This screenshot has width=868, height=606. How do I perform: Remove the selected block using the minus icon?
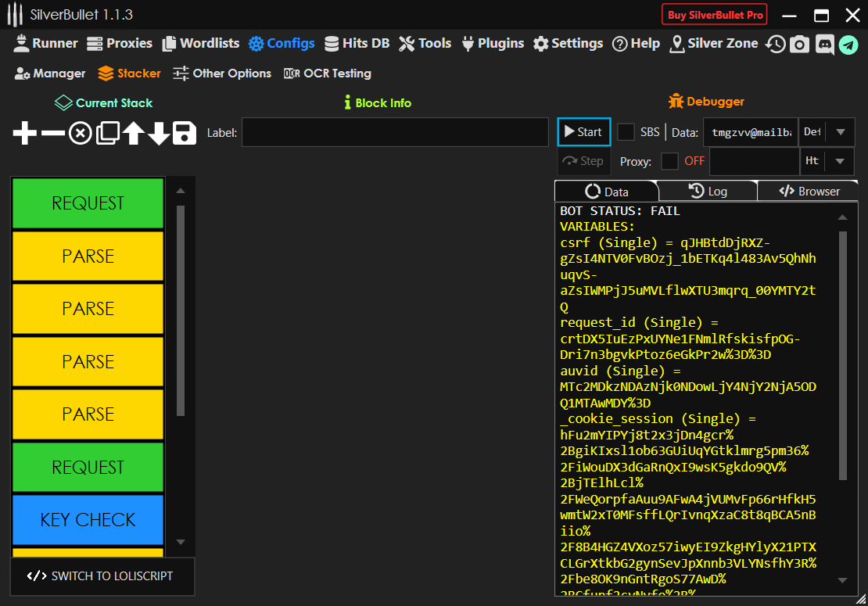coord(52,133)
